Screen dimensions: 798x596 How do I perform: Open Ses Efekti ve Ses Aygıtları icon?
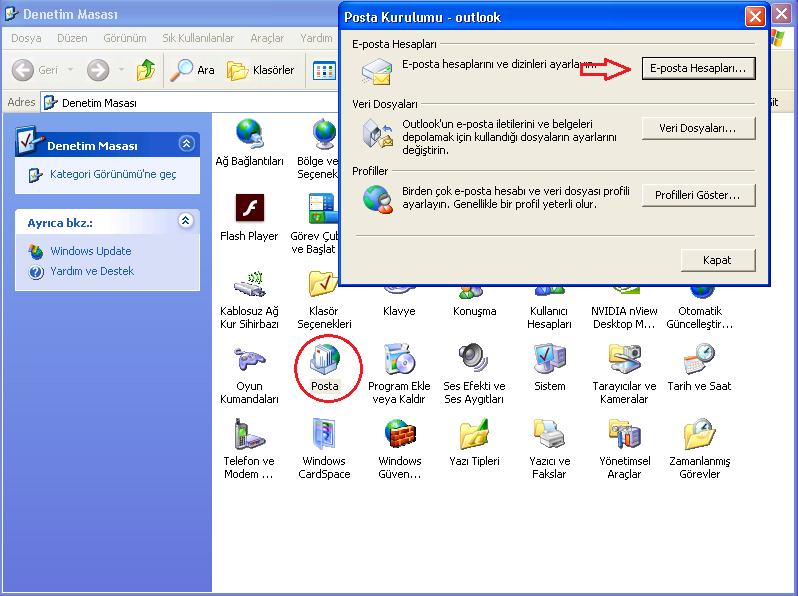click(474, 374)
